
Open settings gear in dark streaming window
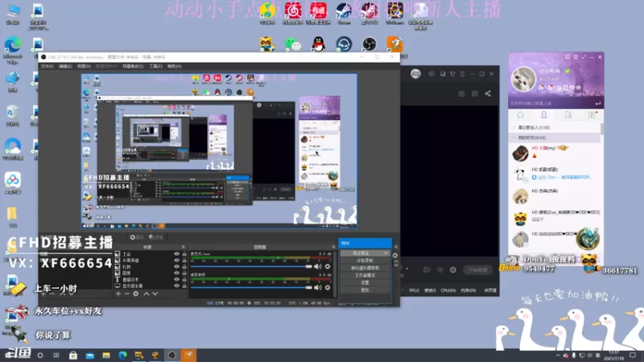(453, 269)
